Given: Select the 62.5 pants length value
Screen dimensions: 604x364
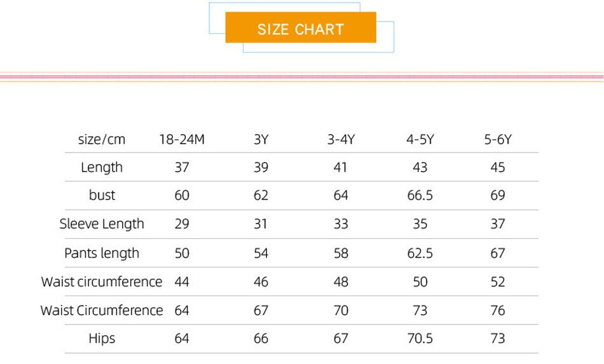Looking at the screenshot, I should click(420, 253).
